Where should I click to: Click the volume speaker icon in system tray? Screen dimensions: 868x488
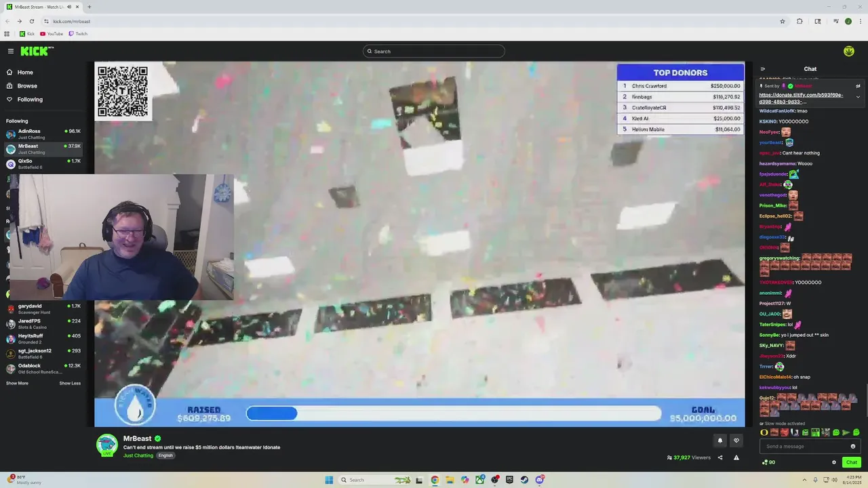[x=833, y=480]
